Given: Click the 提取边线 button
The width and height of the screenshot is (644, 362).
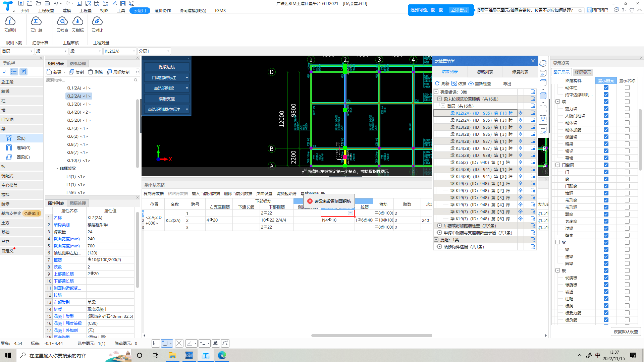Looking at the screenshot, I should (x=167, y=67).
